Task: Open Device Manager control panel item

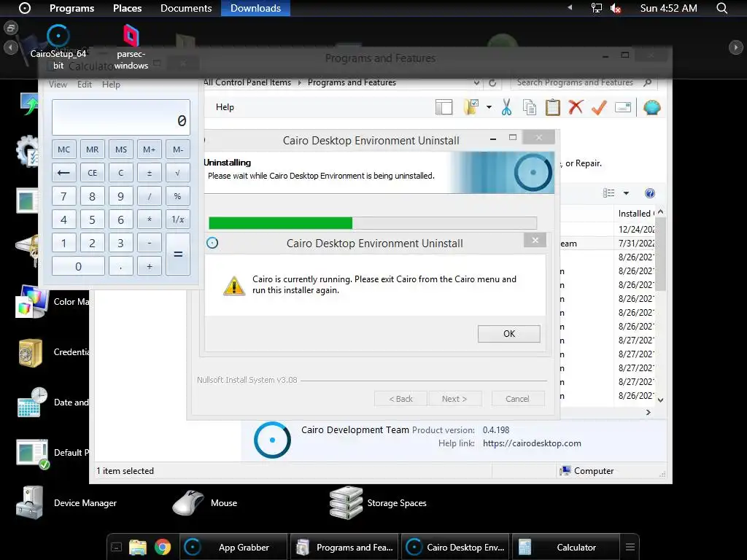Action: pos(66,503)
